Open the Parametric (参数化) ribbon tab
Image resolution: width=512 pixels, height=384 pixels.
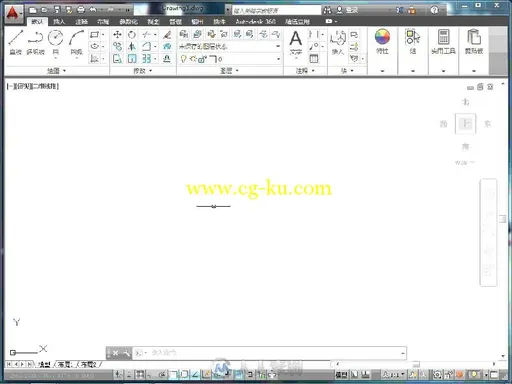pos(129,21)
